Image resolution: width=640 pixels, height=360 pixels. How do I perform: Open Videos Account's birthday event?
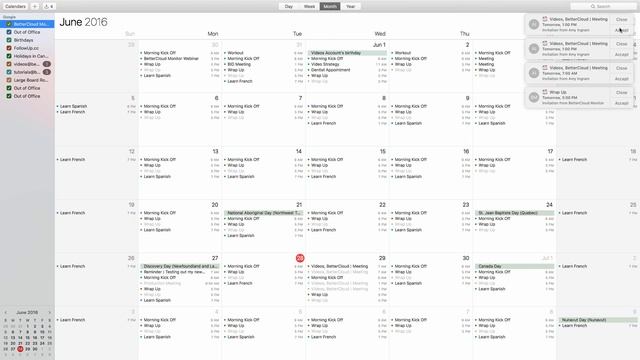pos(347,53)
